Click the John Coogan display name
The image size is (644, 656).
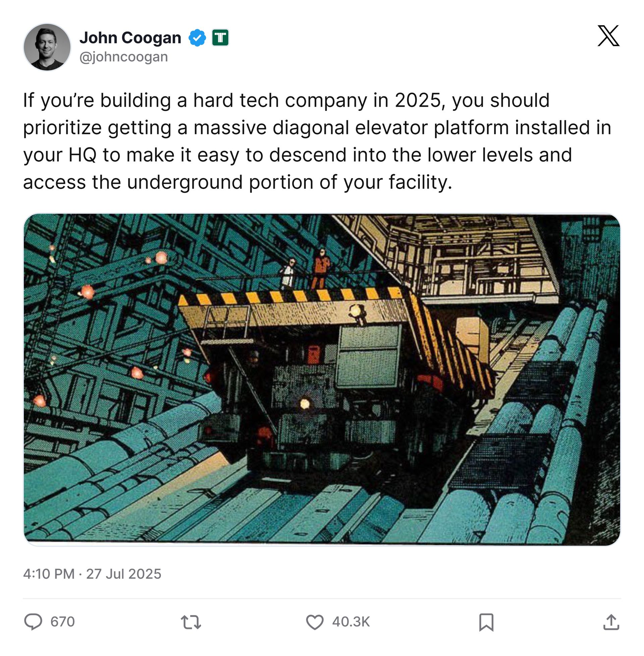point(130,37)
